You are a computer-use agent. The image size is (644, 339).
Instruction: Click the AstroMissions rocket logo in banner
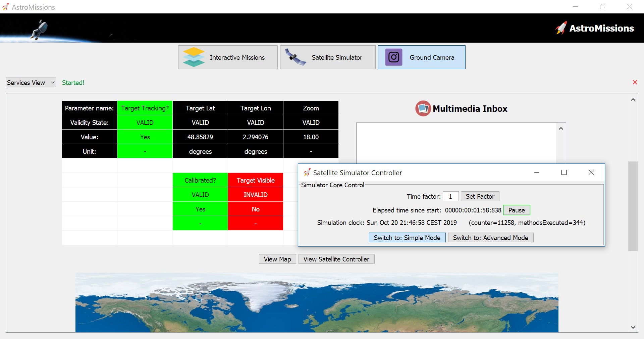[x=561, y=28]
